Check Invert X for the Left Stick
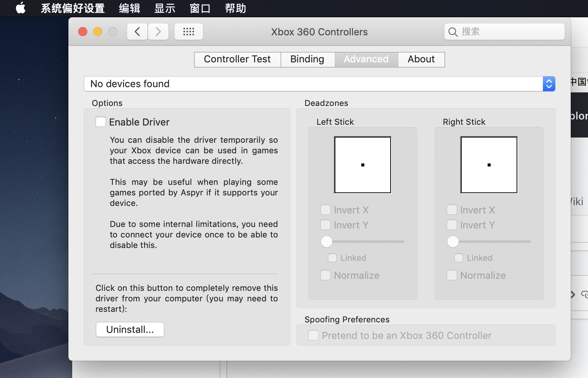588x378 pixels. pyautogui.click(x=326, y=210)
